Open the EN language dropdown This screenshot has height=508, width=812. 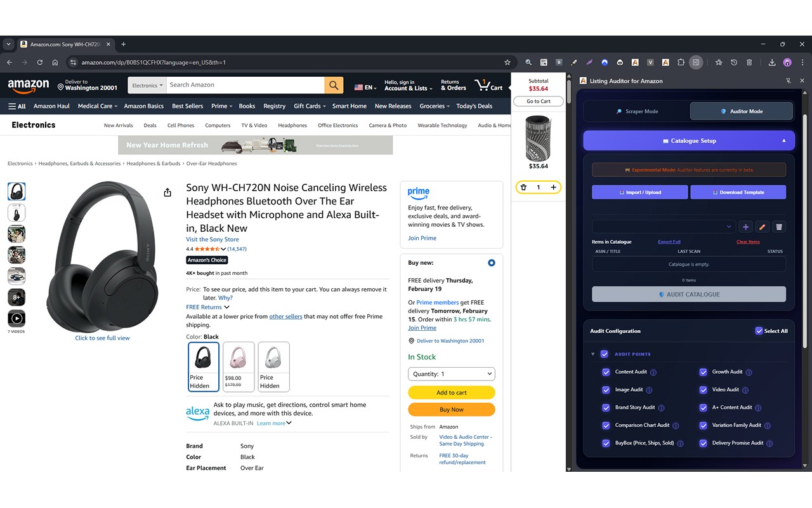coord(365,87)
